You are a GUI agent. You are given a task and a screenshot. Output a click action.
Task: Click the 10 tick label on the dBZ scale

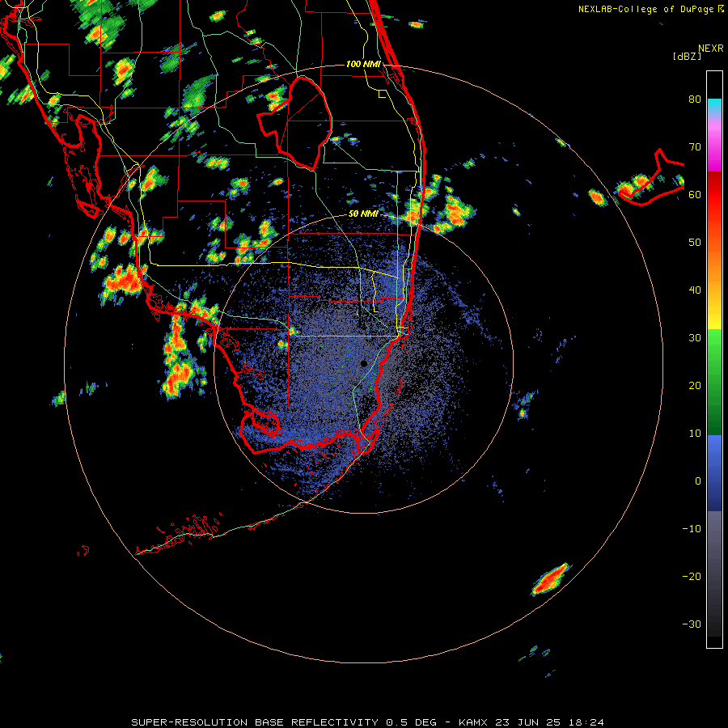[695, 434]
